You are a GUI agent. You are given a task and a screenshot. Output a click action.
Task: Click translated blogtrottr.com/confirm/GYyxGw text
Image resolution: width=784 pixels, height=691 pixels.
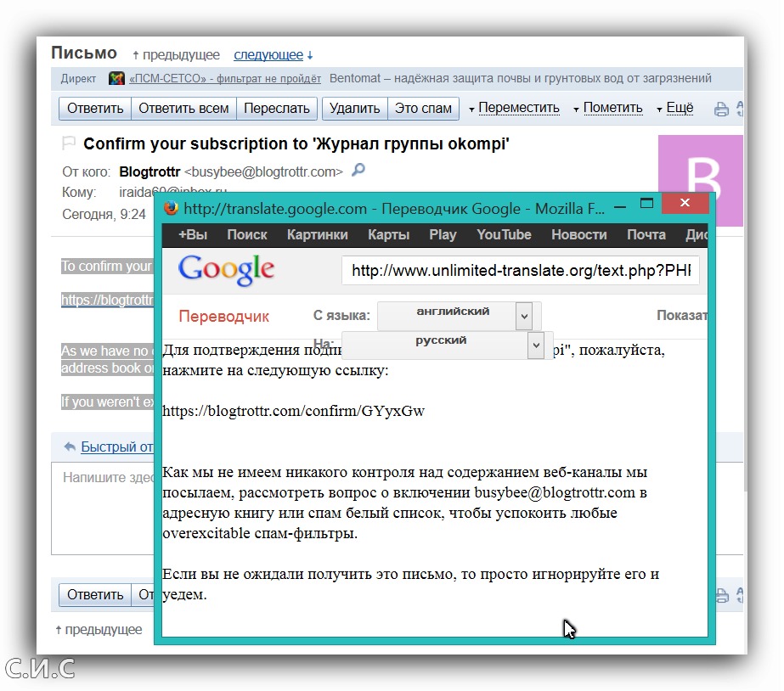[x=294, y=411]
